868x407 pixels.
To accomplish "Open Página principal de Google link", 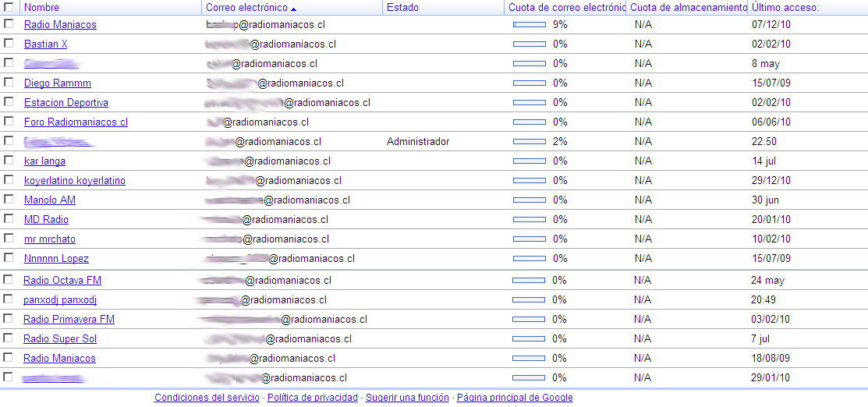I will click(515, 397).
